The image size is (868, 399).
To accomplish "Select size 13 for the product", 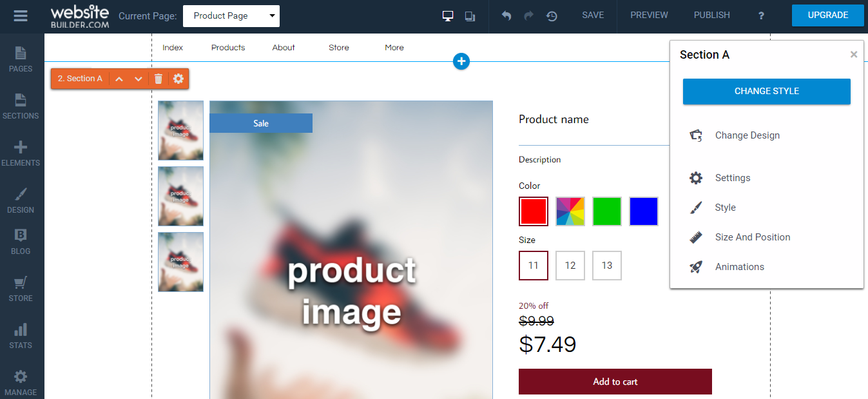I will tap(606, 266).
